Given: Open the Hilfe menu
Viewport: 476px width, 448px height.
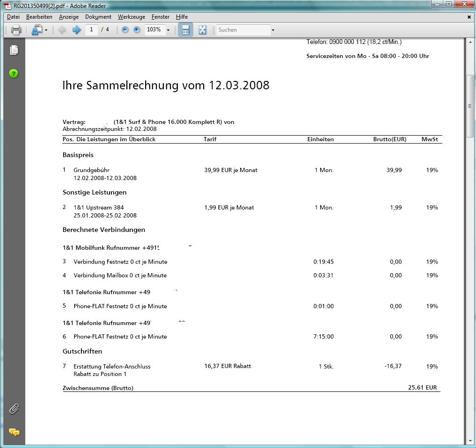Looking at the screenshot, I should tap(182, 17).
